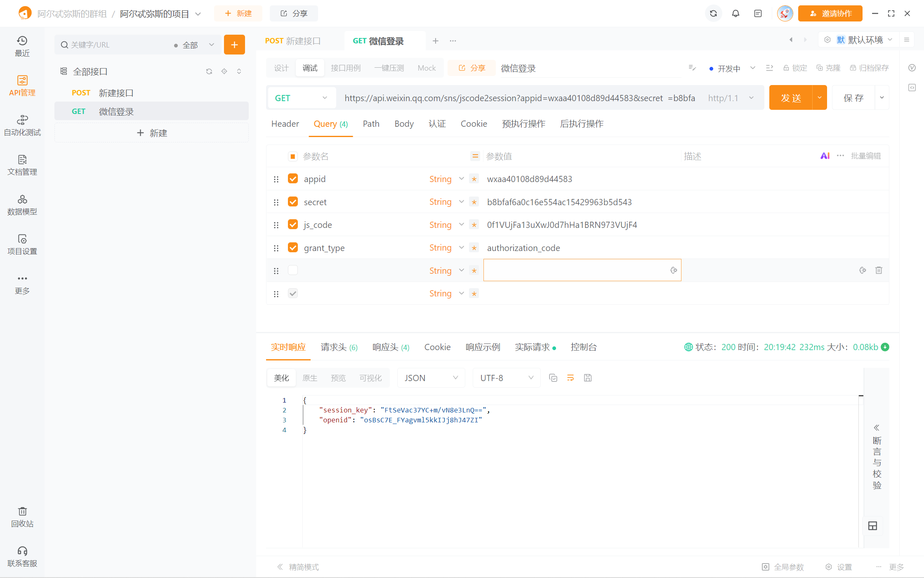Uncheck the secret parameter
Screen dimensions: 924x578
point(293,201)
